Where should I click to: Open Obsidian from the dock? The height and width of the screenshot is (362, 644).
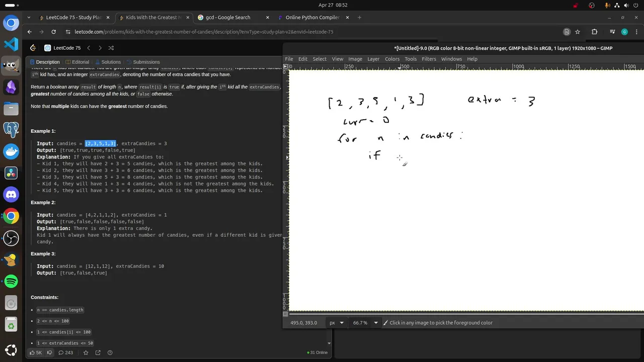coord(11,86)
